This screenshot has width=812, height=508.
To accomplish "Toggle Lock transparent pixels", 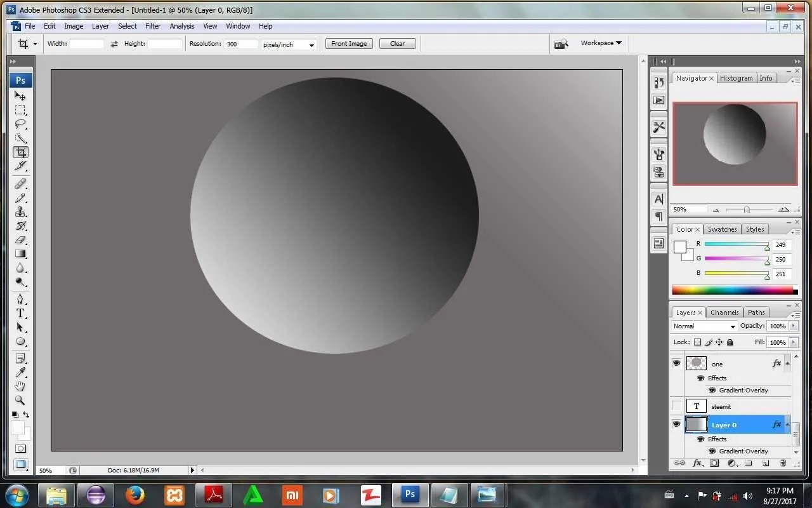I will [x=697, y=342].
